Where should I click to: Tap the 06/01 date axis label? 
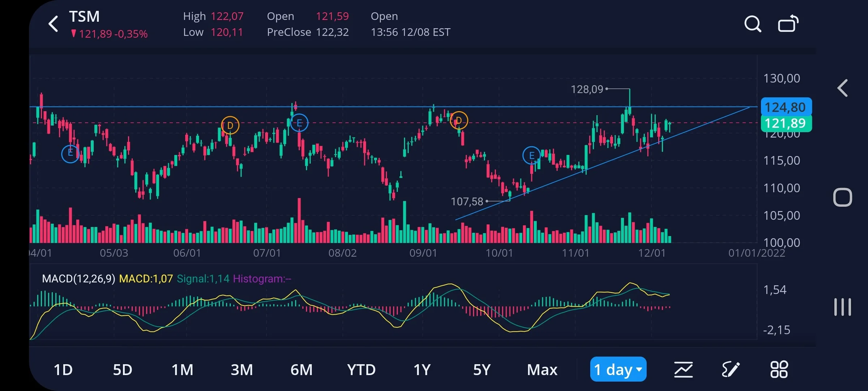click(187, 253)
